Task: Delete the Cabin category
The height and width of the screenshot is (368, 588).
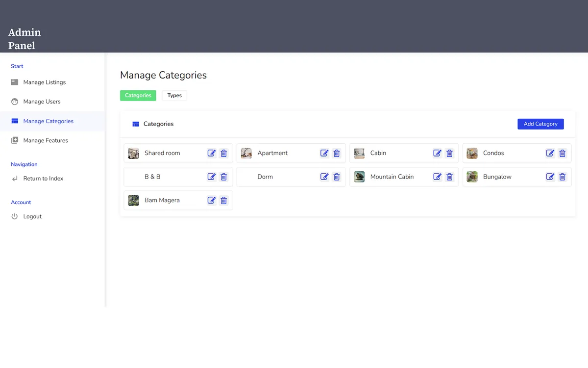Action: (x=449, y=153)
